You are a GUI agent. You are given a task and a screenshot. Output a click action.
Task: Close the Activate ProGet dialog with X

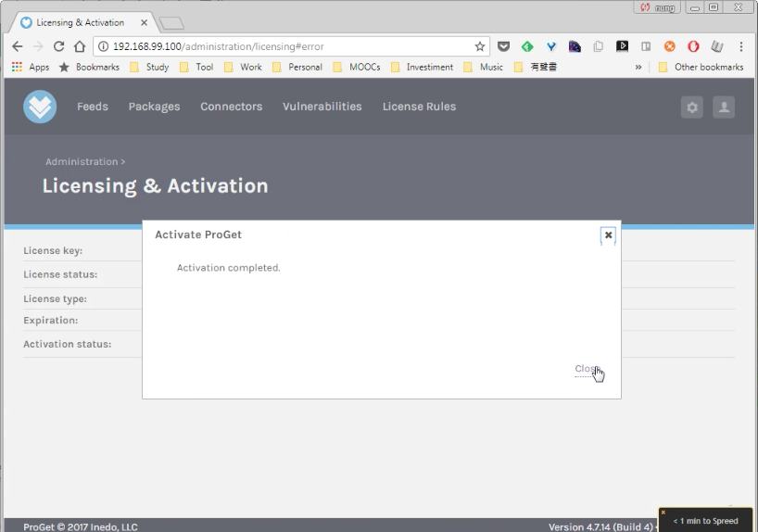[608, 235]
